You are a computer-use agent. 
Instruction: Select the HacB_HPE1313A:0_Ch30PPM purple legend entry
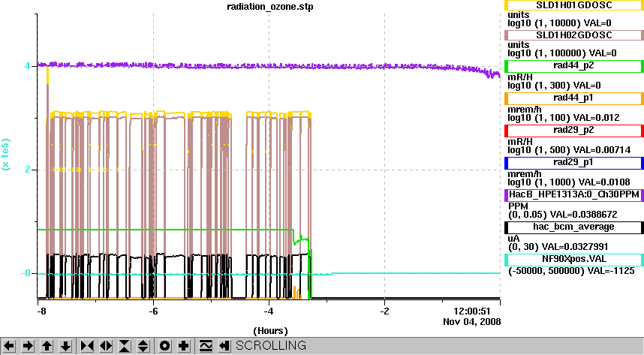point(573,194)
